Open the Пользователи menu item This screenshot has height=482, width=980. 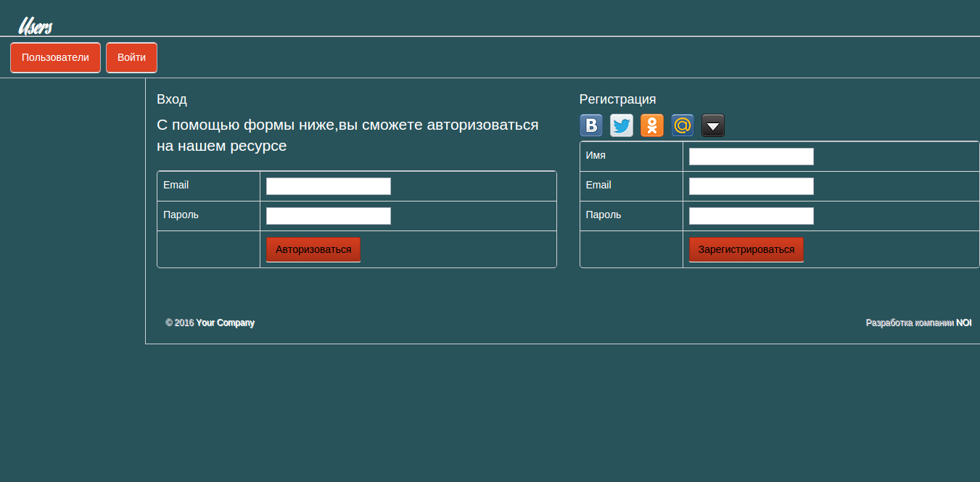click(55, 58)
